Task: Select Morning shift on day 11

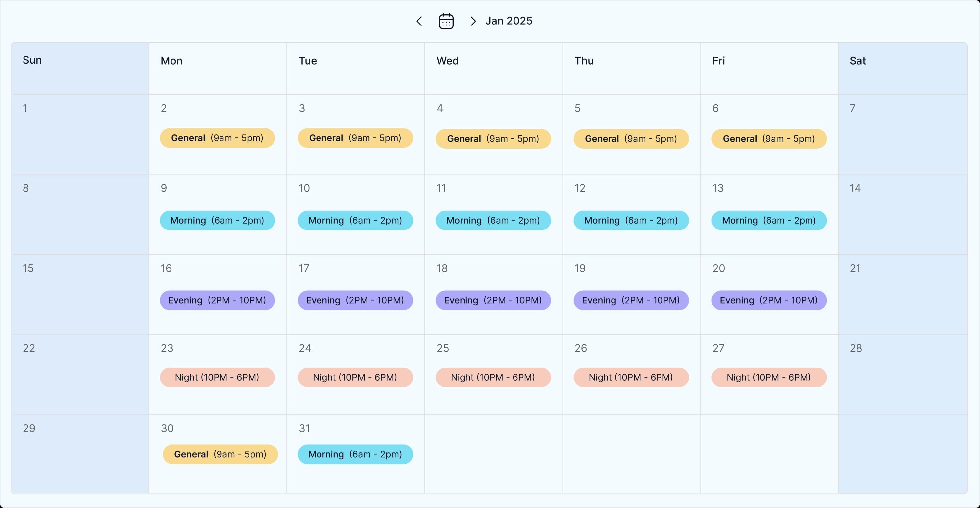Action: (493, 220)
